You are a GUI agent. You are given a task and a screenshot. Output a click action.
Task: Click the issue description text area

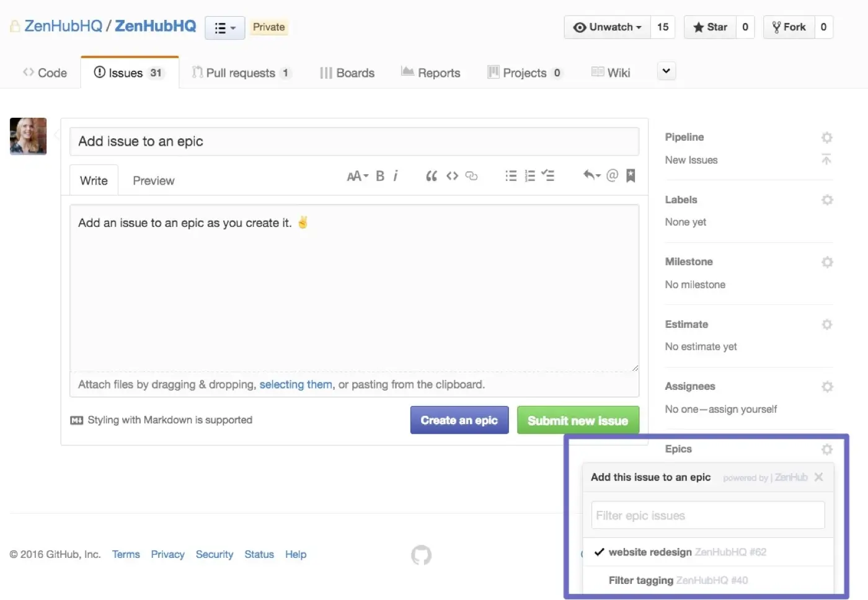coord(354,288)
